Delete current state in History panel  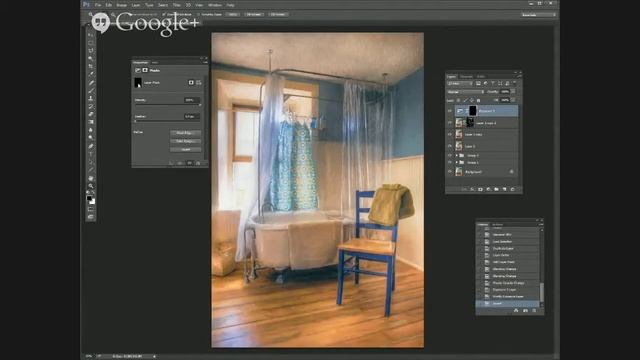click(534, 311)
